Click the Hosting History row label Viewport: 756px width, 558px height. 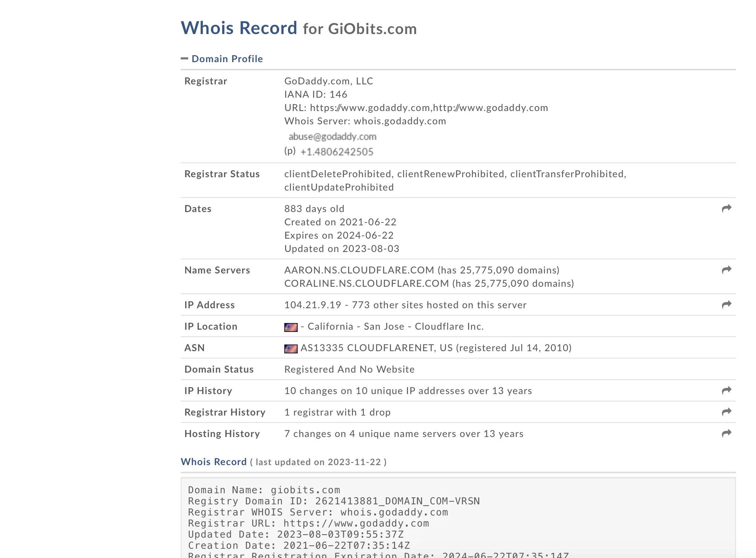pos(222,434)
